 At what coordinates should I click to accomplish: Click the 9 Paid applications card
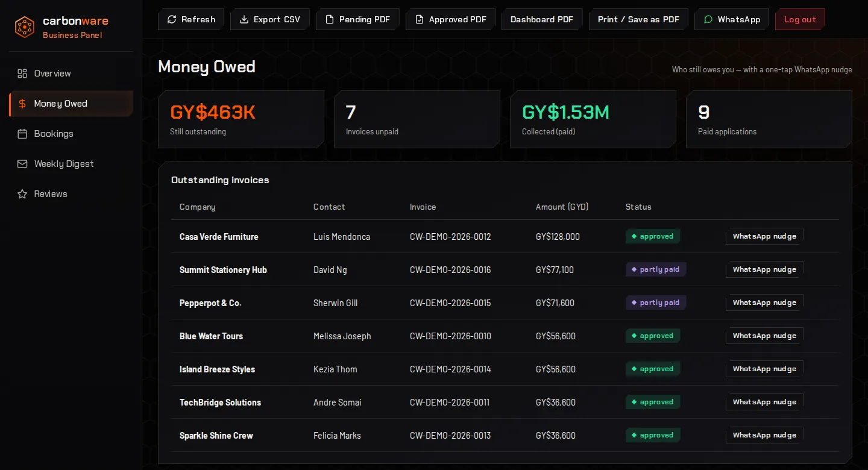(769, 119)
